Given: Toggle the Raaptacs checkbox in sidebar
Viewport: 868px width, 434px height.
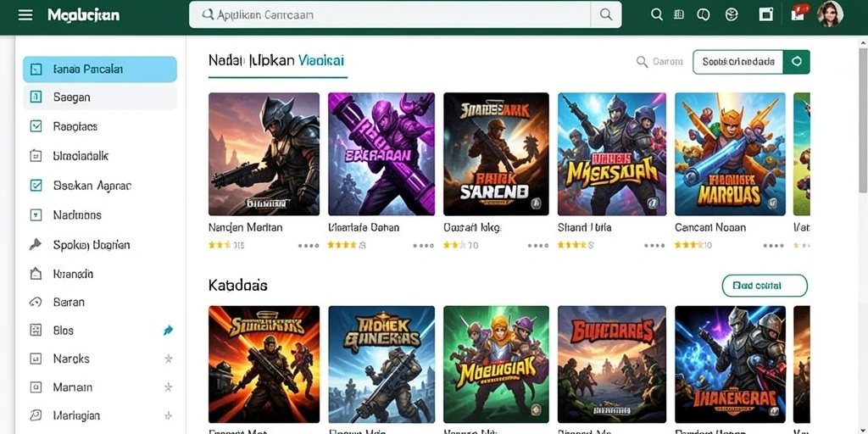Looking at the screenshot, I should coord(36,126).
